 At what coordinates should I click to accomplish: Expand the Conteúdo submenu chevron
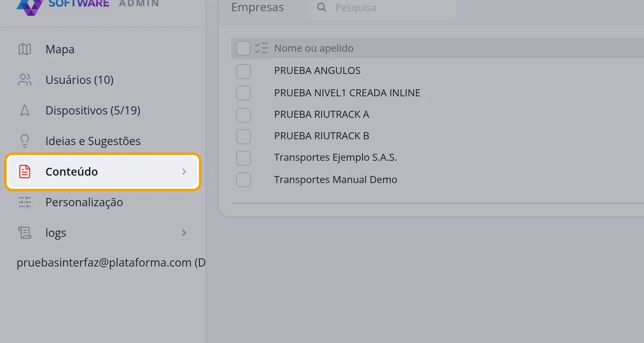click(184, 172)
